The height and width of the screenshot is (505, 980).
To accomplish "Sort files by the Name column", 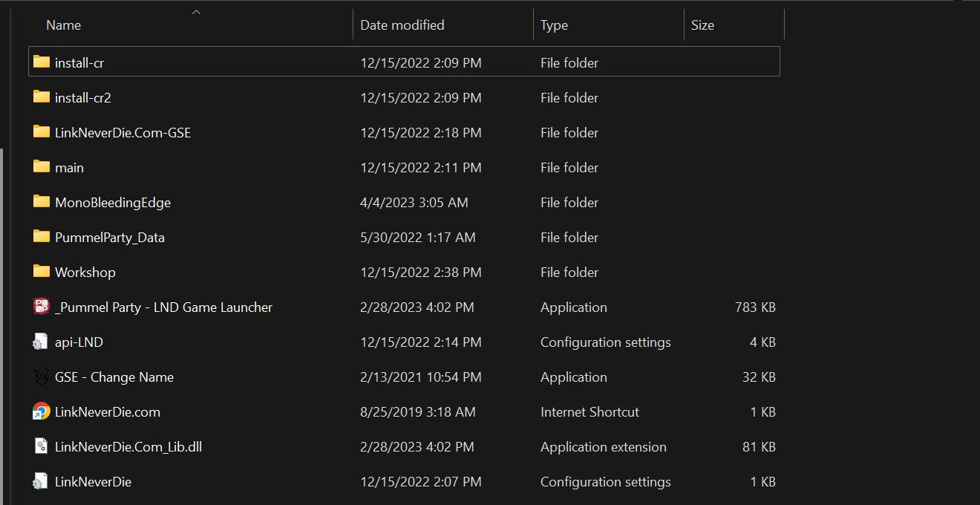I will (63, 25).
